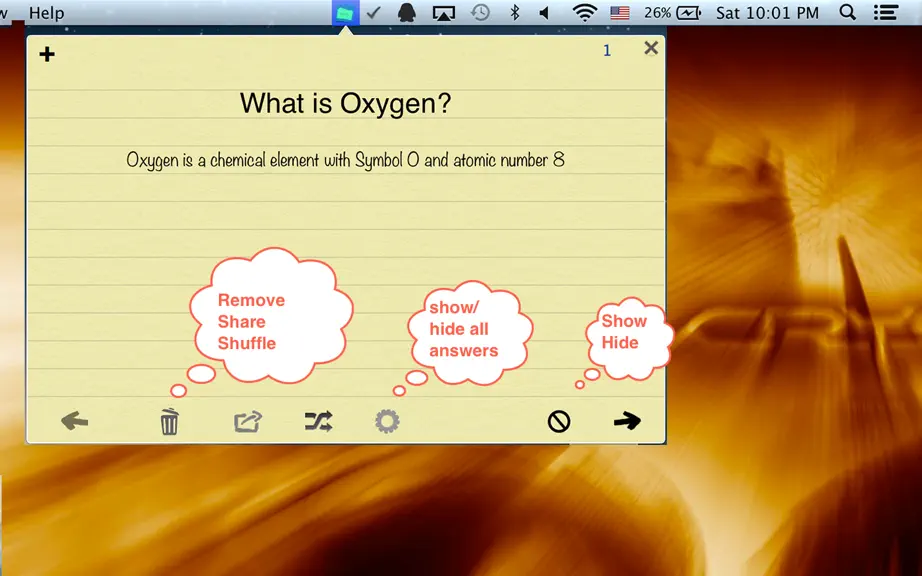Go to next card with right arrow
The image size is (922, 576).
tap(627, 421)
